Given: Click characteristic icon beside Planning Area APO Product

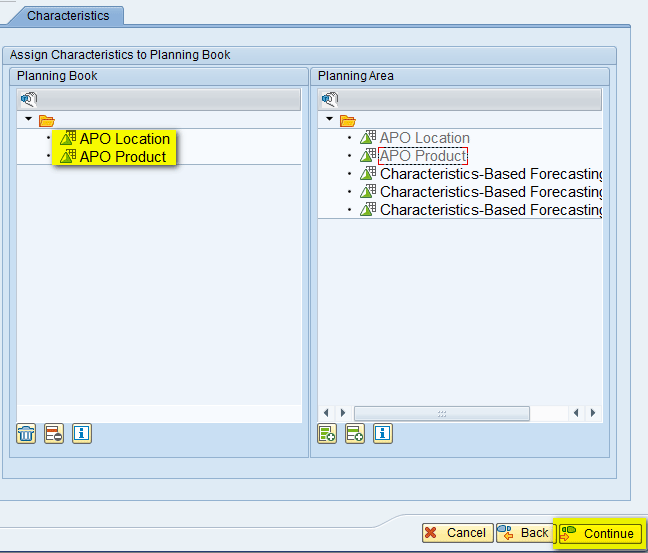Looking at the screenshot, I should [368, 155].
